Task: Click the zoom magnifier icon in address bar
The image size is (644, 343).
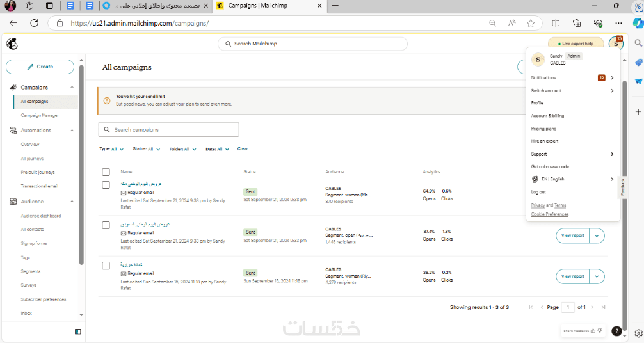Action: [x=492, y=24]
